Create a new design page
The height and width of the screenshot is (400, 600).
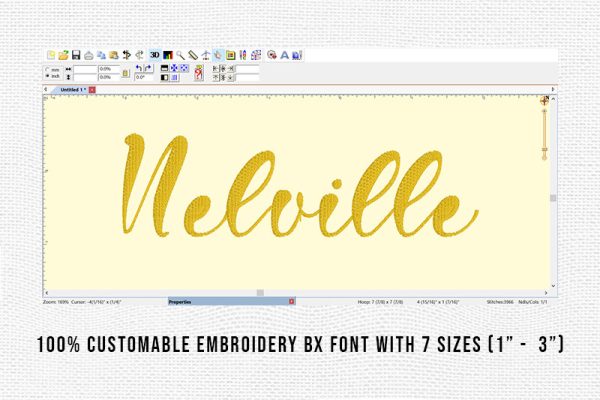(51, 55)
